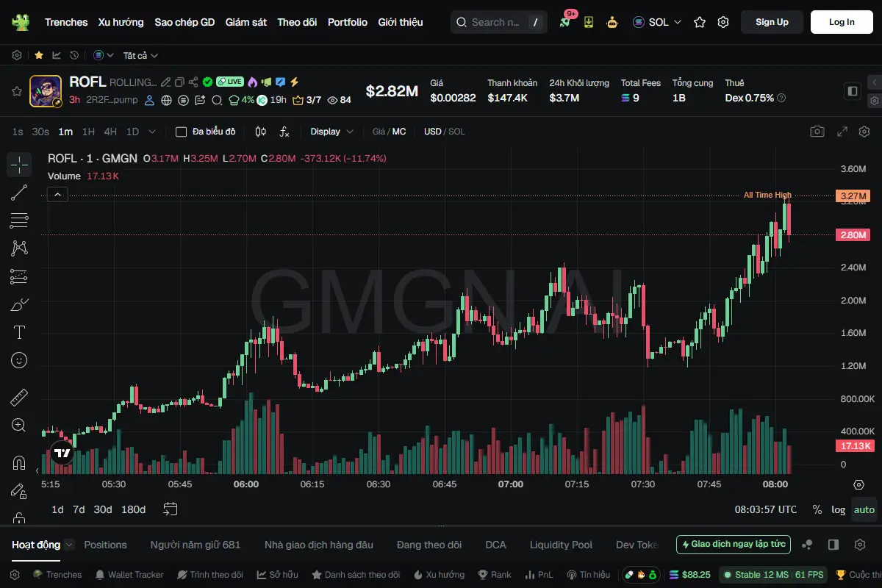Select the DCA tab

pyautogui.click(x=495, y=545)
